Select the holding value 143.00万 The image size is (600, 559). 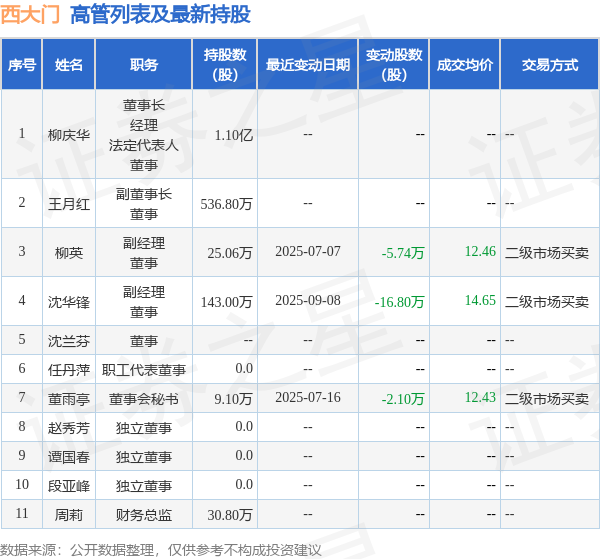(227, 302)
